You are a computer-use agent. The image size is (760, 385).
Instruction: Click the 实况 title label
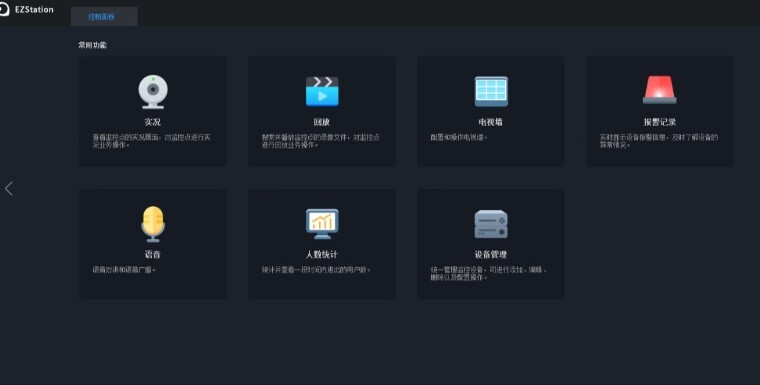click(153, 122)
